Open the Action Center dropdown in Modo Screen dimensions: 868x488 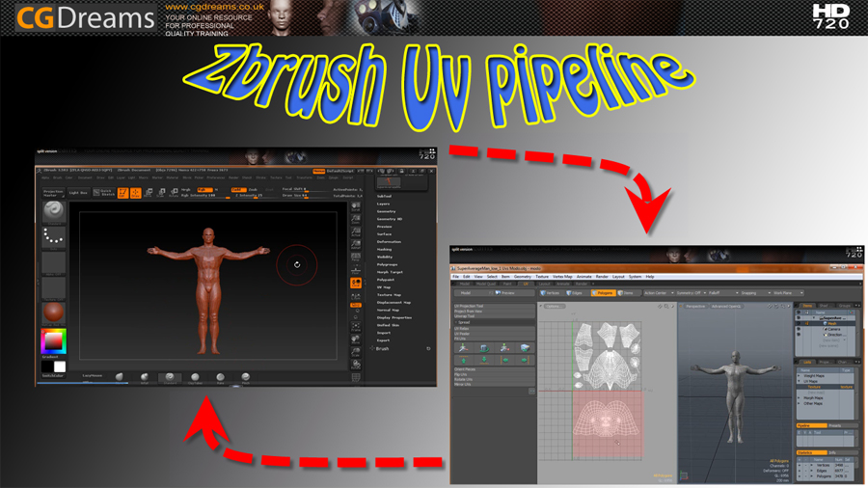point(659,292)
